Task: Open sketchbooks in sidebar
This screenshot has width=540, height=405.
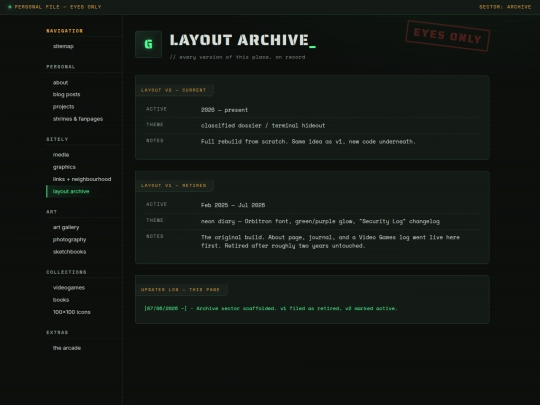Action: [70, 252]
